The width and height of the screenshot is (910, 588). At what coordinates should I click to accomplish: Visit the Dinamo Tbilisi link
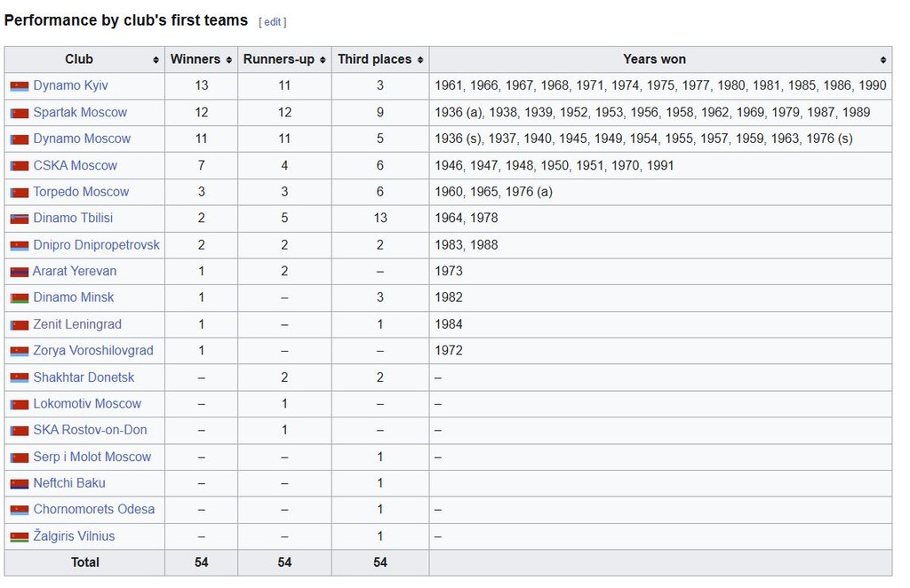click(x=73, y=218)
